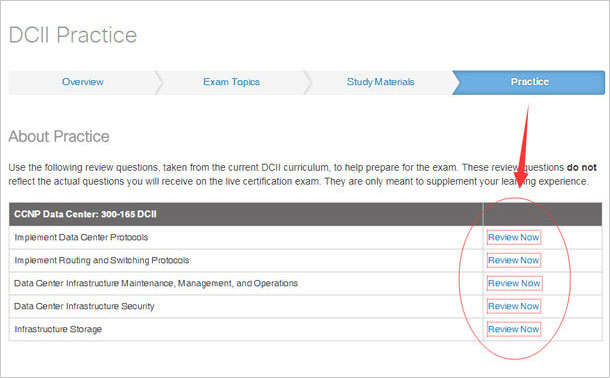Click the 'About Practice' heading
The image size is (610, 378).
(59, 136)
